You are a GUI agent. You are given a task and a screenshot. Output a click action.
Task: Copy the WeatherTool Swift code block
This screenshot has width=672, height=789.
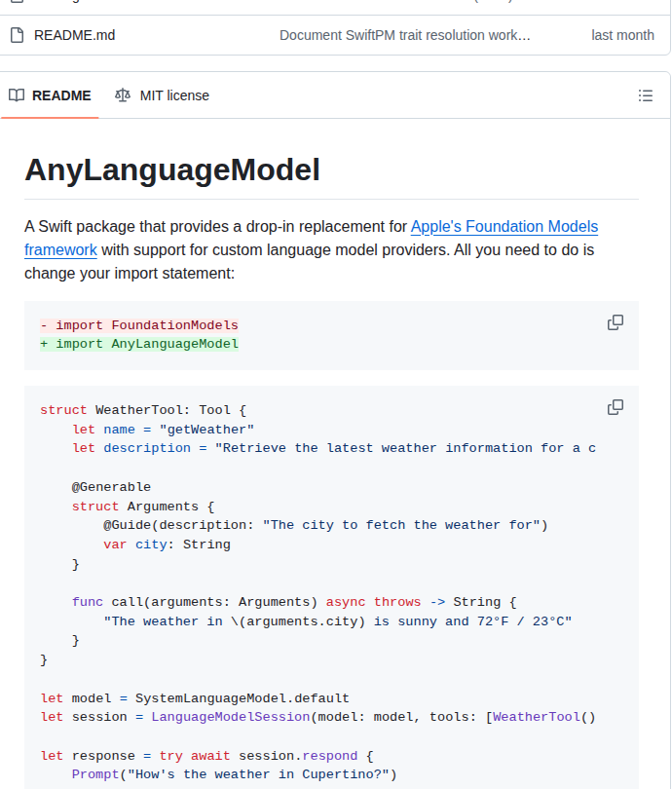(x=616, y=407)
